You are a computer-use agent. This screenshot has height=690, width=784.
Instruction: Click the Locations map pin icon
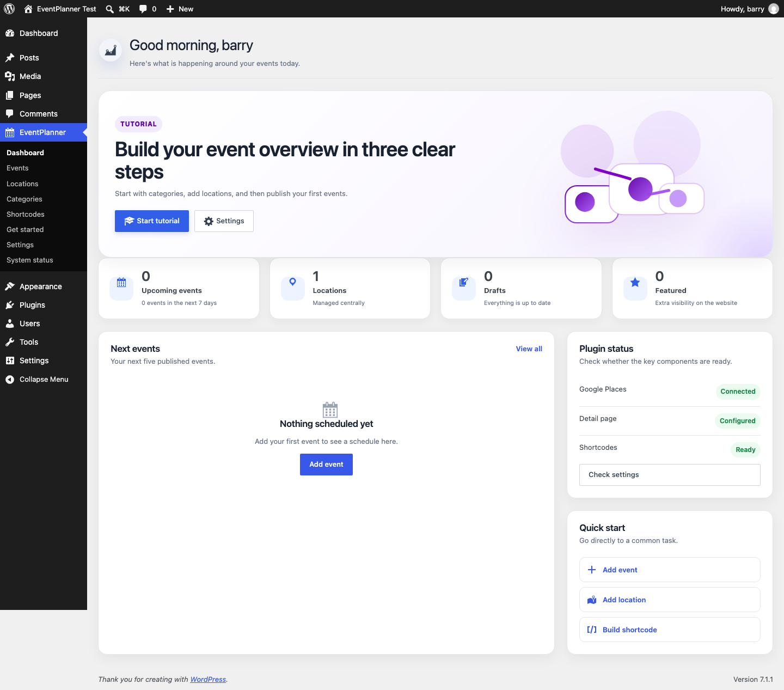(x=293, y=282)
